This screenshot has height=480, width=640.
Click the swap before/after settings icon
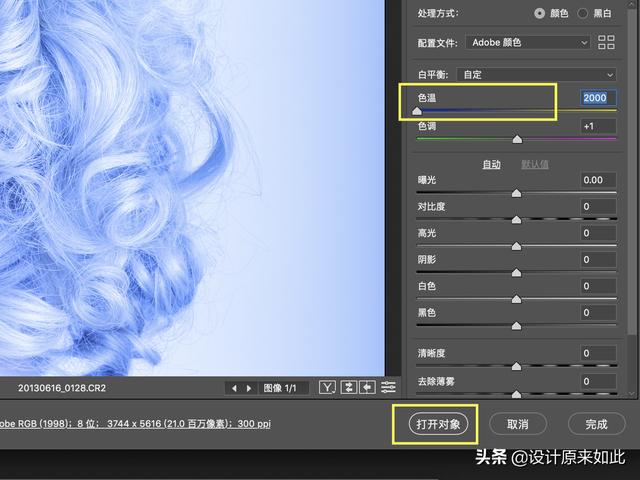point(348,387)
